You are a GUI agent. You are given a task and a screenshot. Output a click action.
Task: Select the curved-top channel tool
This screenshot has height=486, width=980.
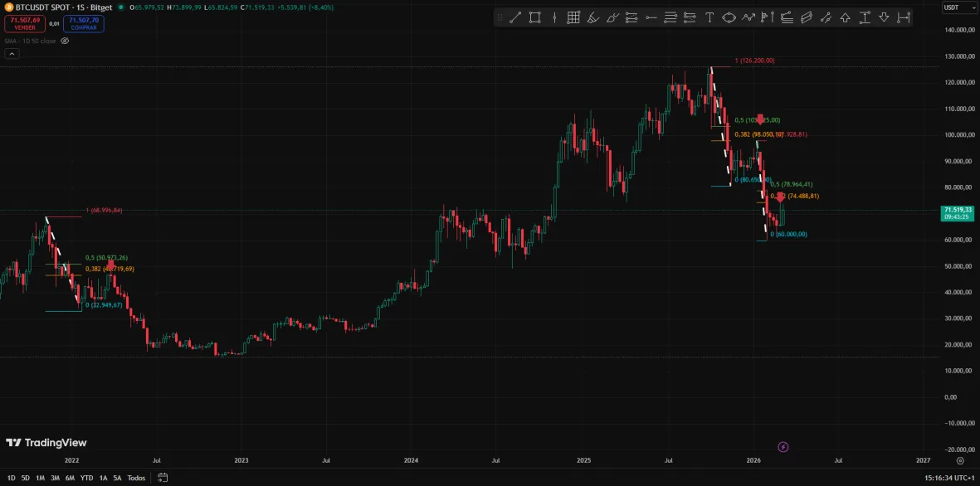787,17
